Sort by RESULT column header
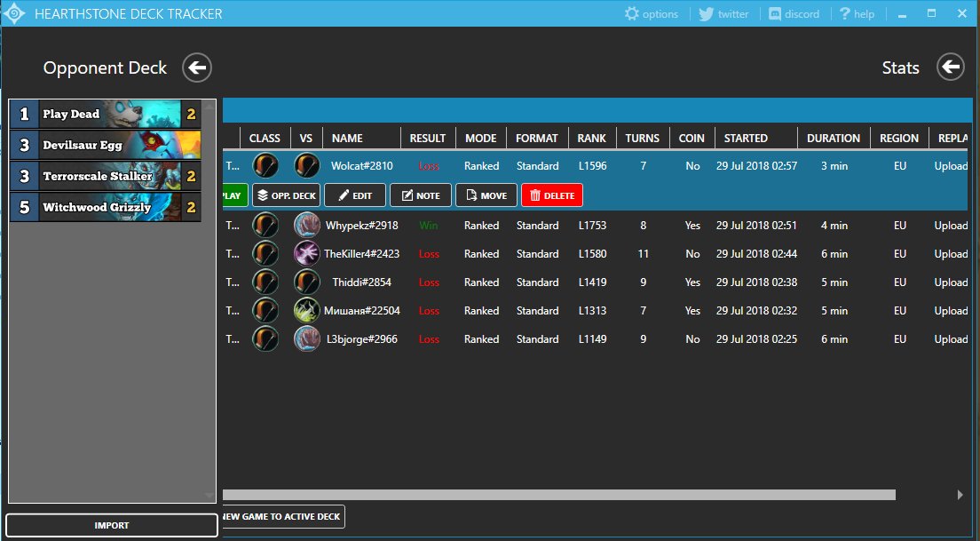This screenshot has width=980, height=541. coord(428,139)
